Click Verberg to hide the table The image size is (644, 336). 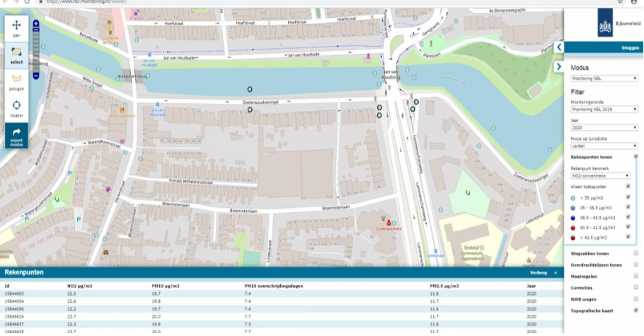point(538,273)
